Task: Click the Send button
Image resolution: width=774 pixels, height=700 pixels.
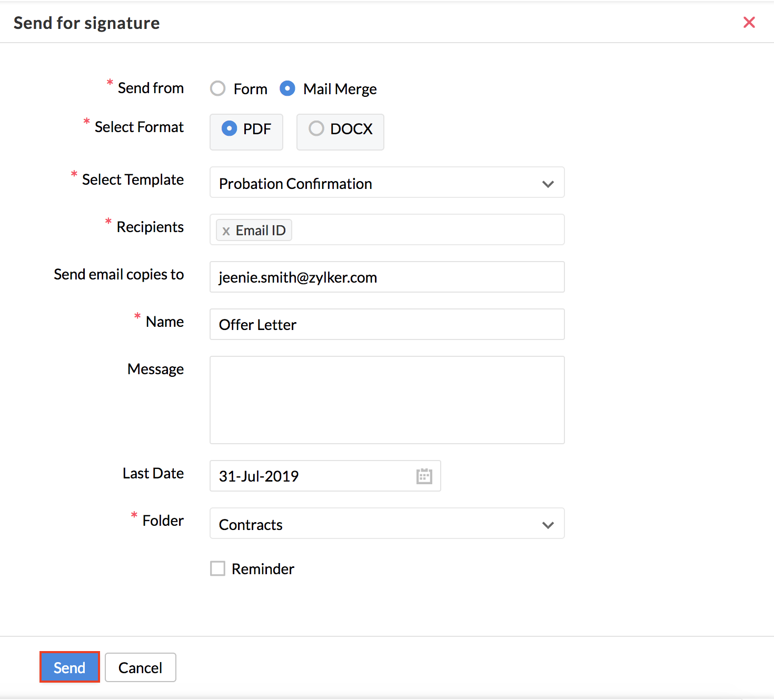Action: click(x=69, y=667)
